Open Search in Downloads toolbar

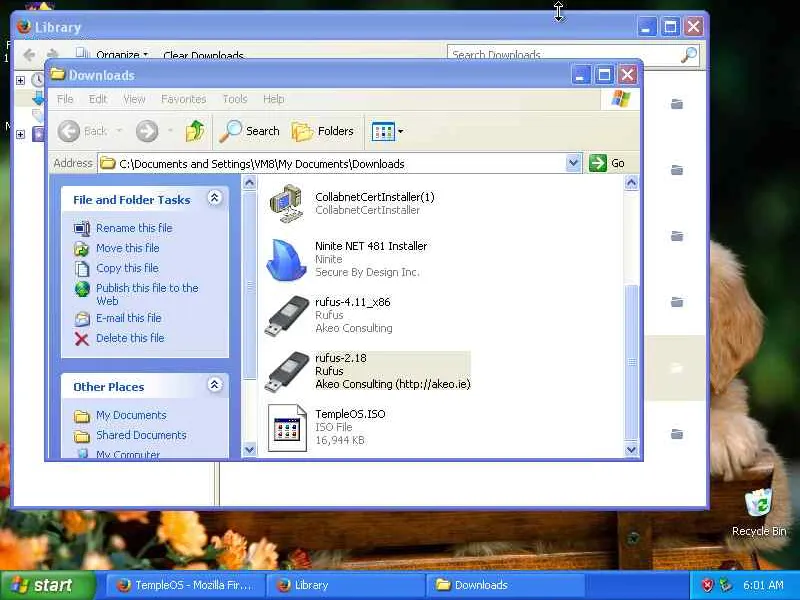pyautogui.click(x=249, y=131)
